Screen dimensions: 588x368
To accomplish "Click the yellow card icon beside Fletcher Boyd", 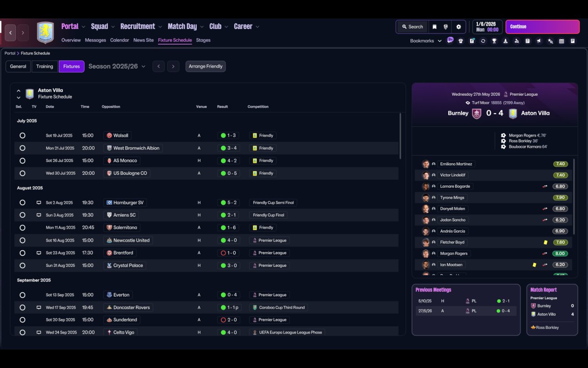I will [x=545, y=242].
